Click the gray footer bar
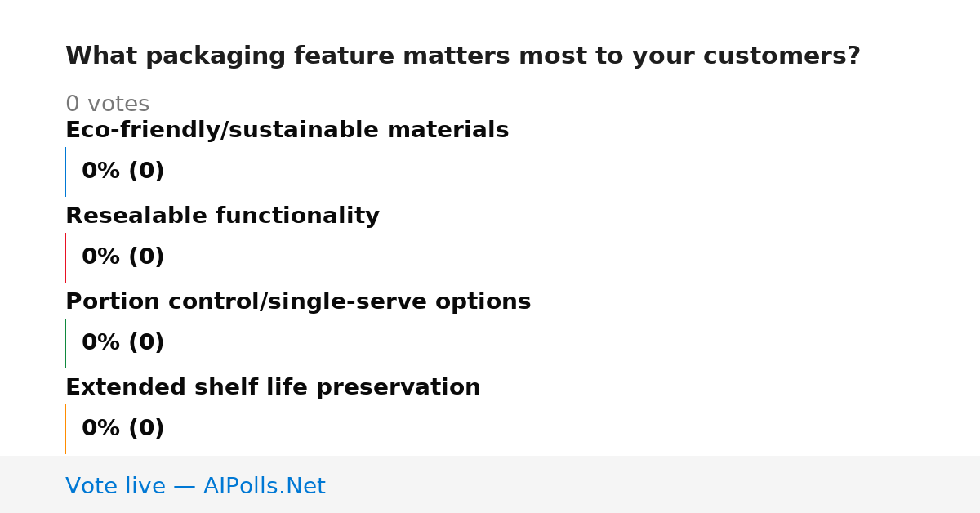The width and height of the screenshot is (980, 513). (x=490, y=484)
